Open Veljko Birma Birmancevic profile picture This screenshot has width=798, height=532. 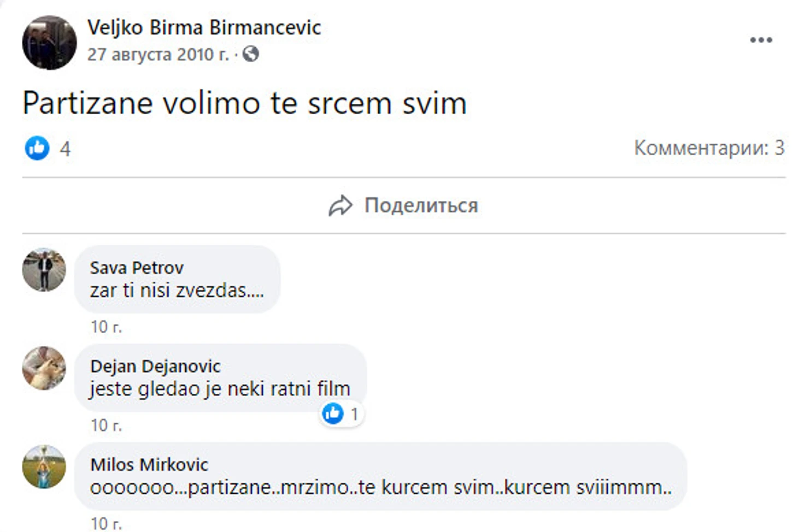(x=49, y=43)
